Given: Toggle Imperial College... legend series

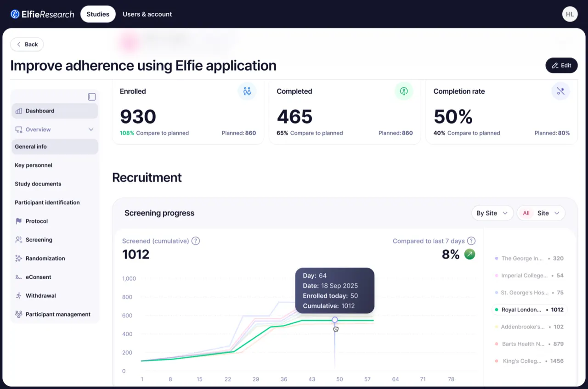Looking at the screenshot, I should (x=530, y=276).
